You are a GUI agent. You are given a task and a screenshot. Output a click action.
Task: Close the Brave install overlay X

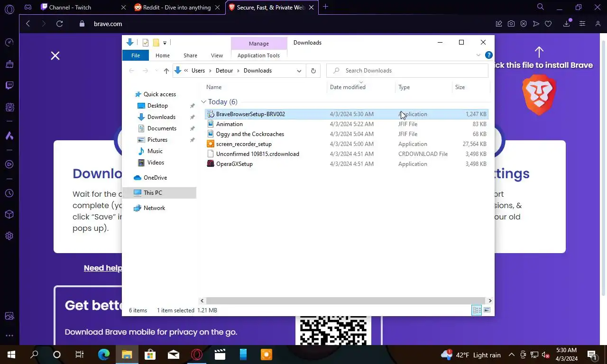tap(55, 56)
